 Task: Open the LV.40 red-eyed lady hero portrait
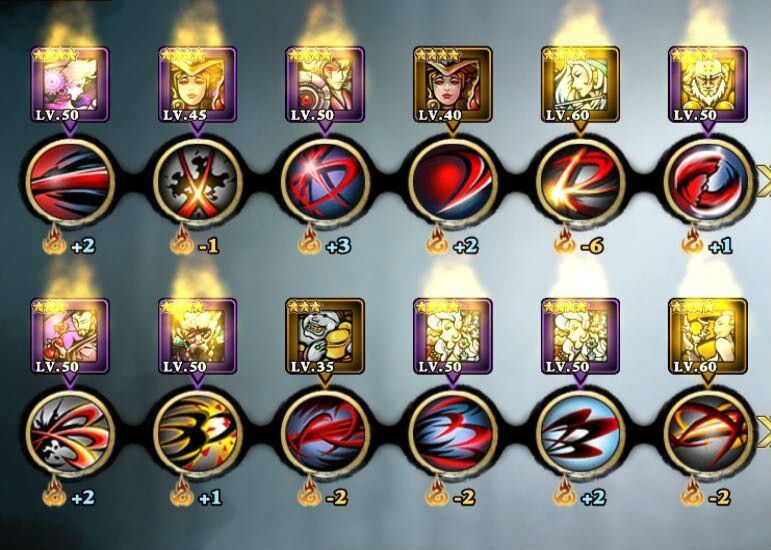pyautogui.click(x=452, y=85)
